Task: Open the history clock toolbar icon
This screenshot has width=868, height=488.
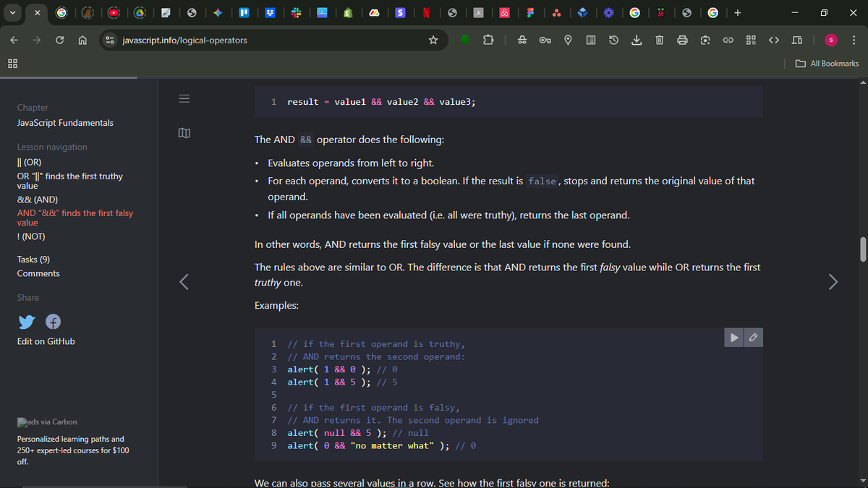Action: 613,40
